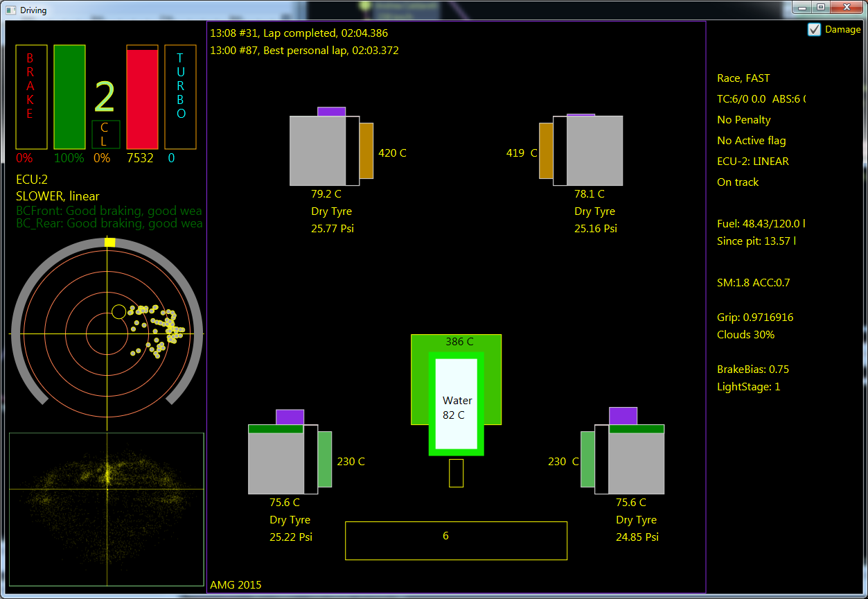Click the red RPM bar showing 7532
868x599 pixels.
[x=141, y=97]
